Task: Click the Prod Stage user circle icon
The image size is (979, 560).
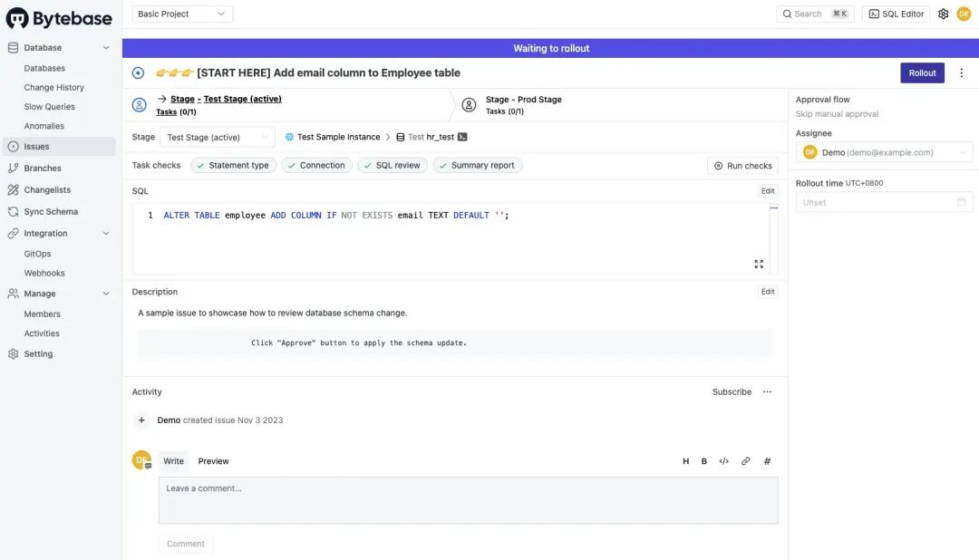Action: pyautogui.click(x=469, y=105)
